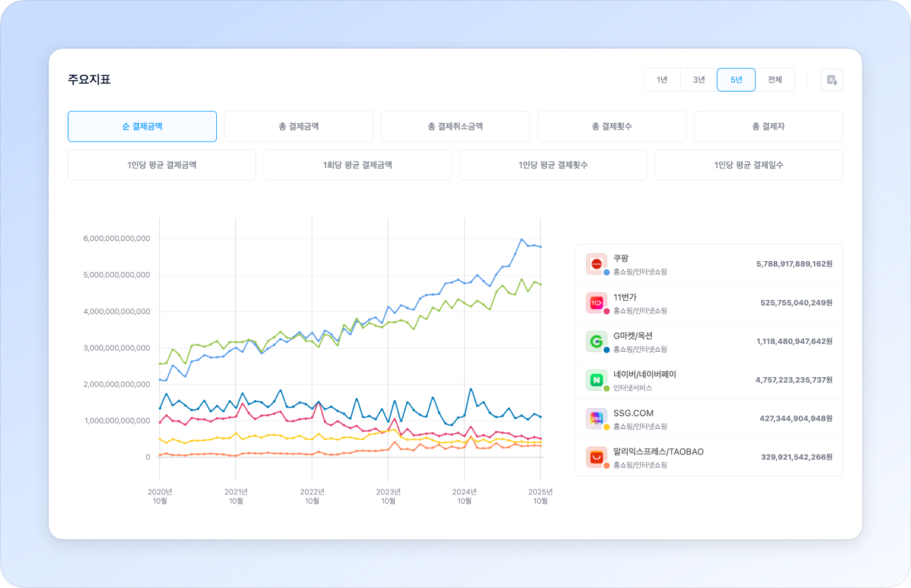The image size is (911, 588).
Task: Select the 5년 period option
Action: [x=736, y=80]
